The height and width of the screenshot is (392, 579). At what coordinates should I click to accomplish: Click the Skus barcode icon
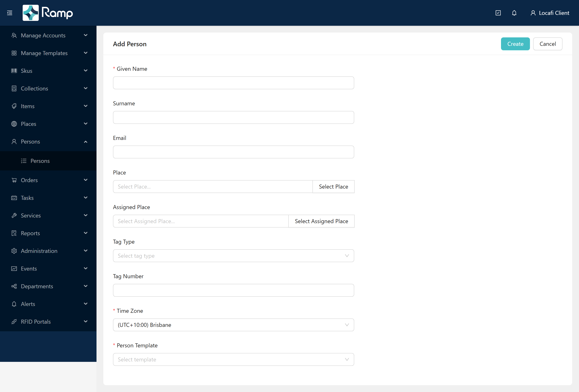pyautogui.click(x=14, y=71)
